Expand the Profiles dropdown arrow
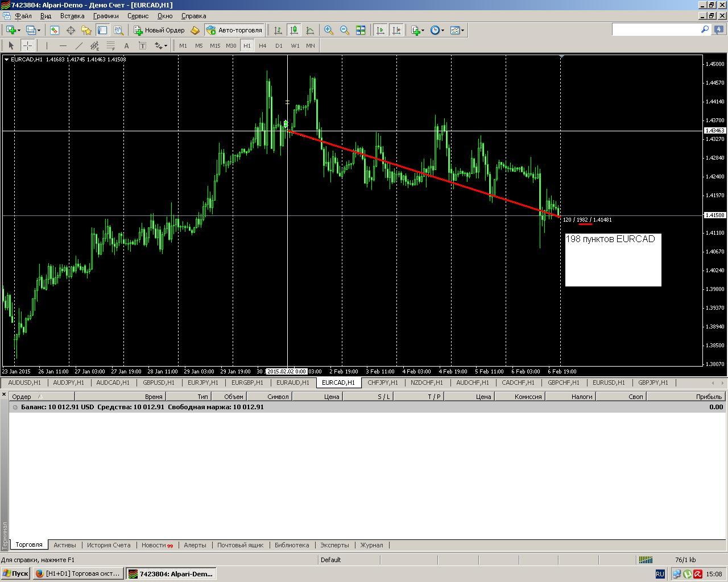 click(x=39, y=30)
